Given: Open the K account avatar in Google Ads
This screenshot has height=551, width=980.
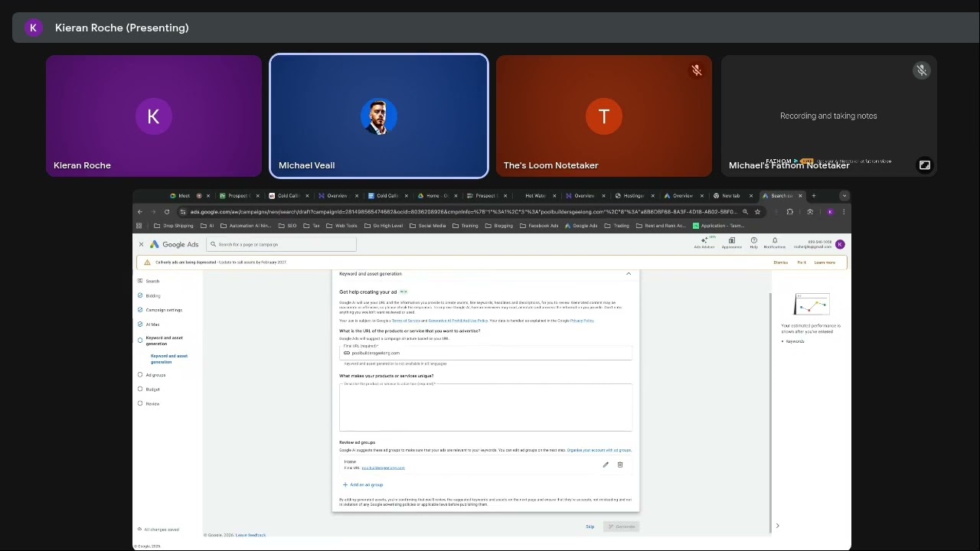Looking at the screenshot, I should (x=840, y=244).
